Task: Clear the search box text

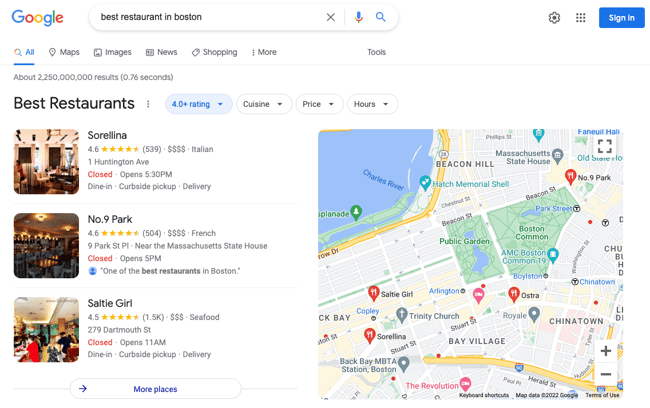Action: click(330, 17)
